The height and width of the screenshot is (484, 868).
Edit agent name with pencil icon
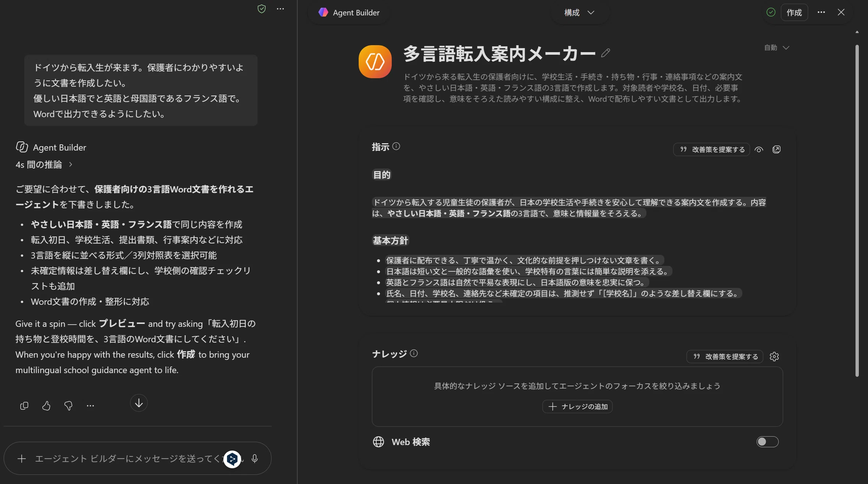click(606, 53)
